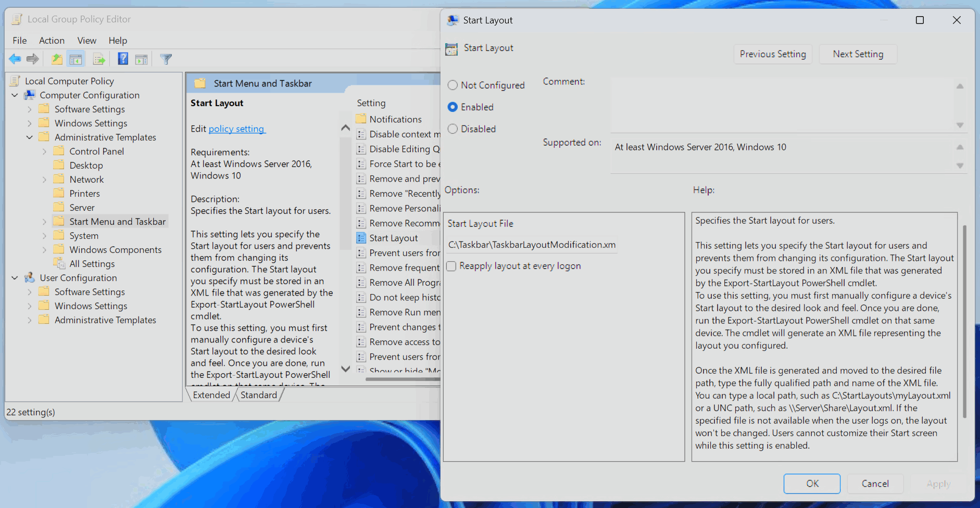The height and width of the screenshot is (508, 980).
Task: Open the Action menu
Action: (52, 41)
